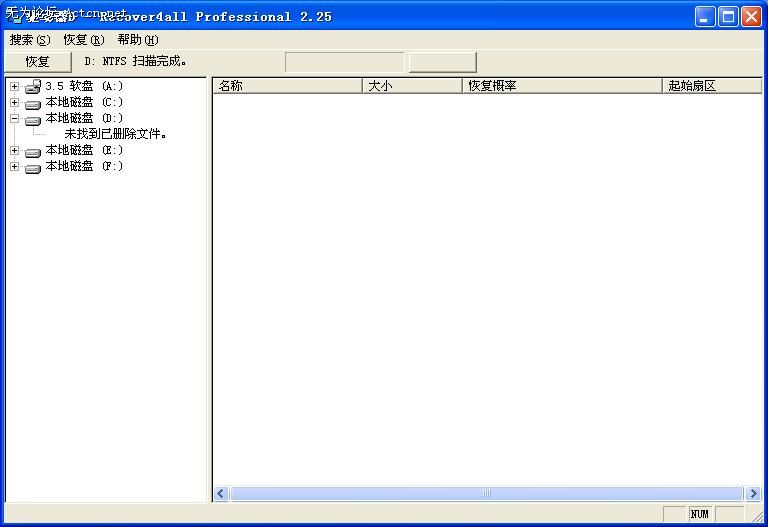The image size is (768, 527).
Task: Minimize the Recover4all window
Action: (x=704, y=17)
